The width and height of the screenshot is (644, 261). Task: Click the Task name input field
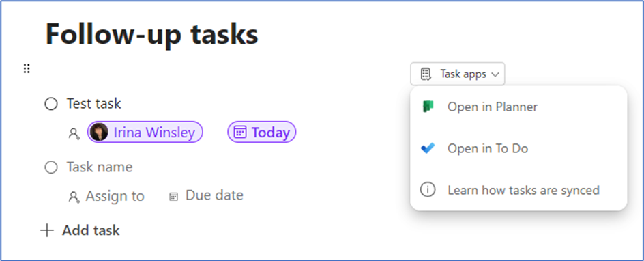100,167
